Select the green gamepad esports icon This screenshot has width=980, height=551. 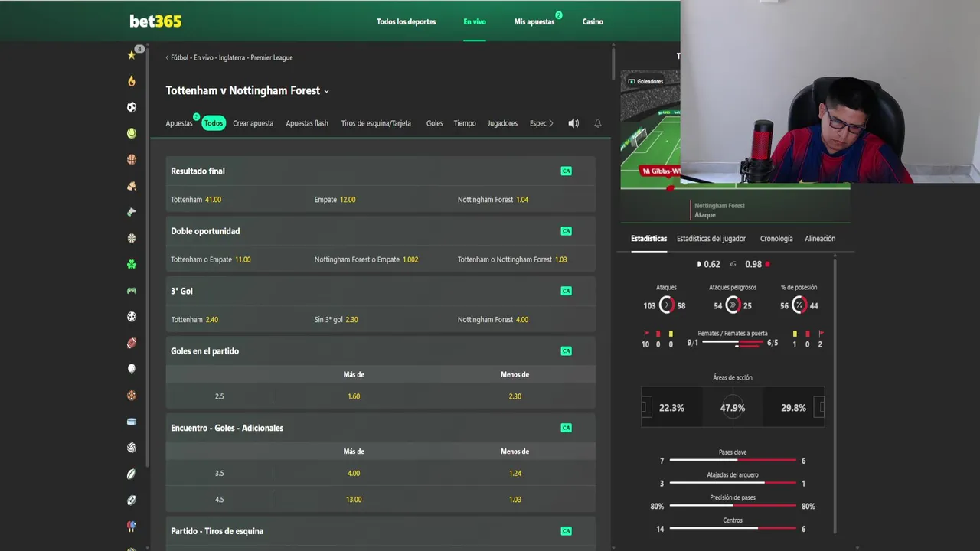tap(132, 291)
